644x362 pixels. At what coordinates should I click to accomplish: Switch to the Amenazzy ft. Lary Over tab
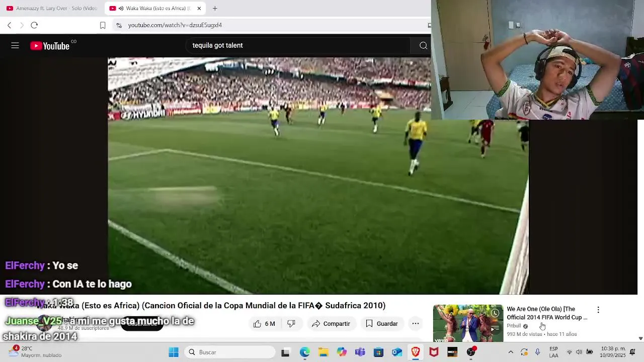point(52,8)
